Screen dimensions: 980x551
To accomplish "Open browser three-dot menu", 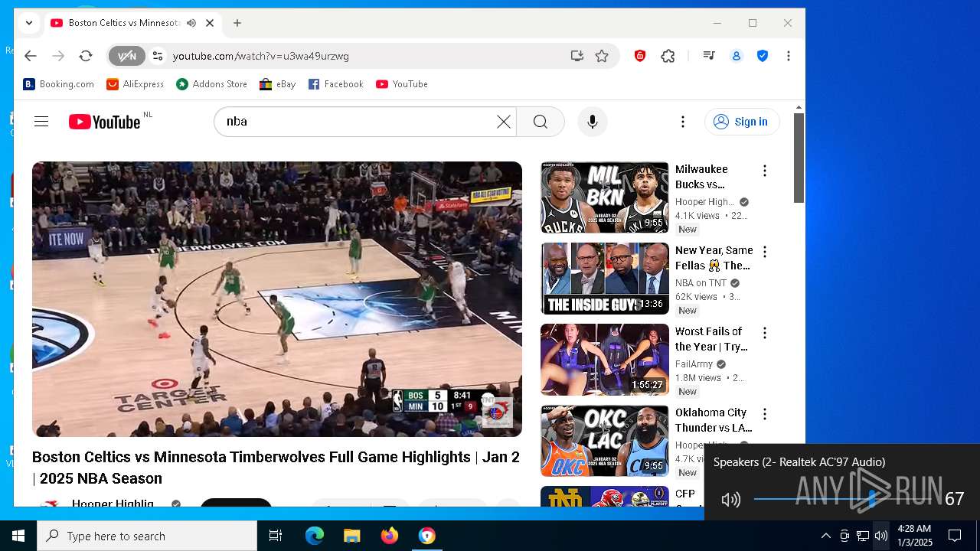I will (789, 56).
